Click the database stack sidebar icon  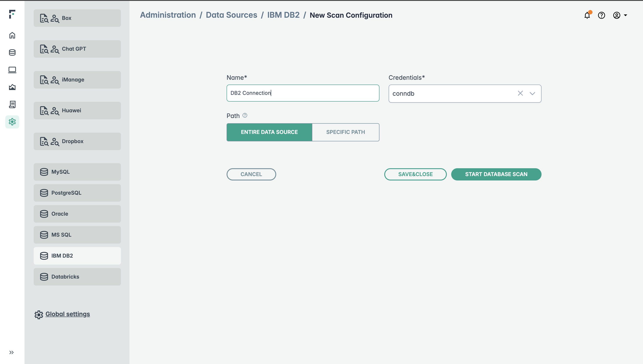12,52
